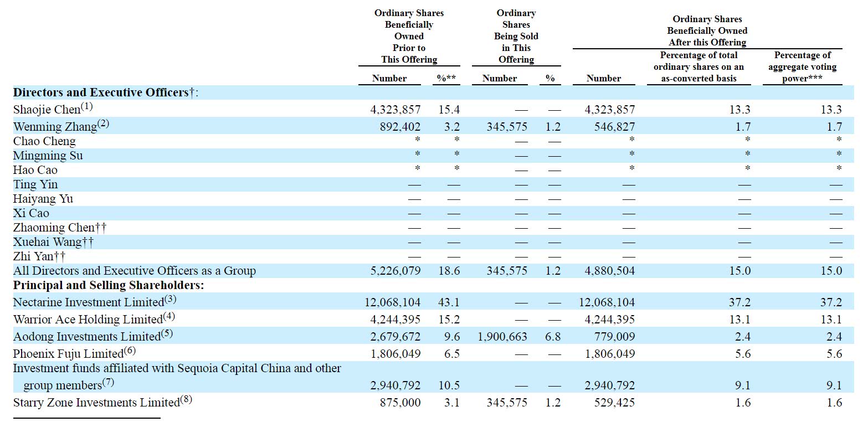This screenshot has width=868, height=427.
Task: Click the 43.1 percent for Nectarine
Action: 449,302
